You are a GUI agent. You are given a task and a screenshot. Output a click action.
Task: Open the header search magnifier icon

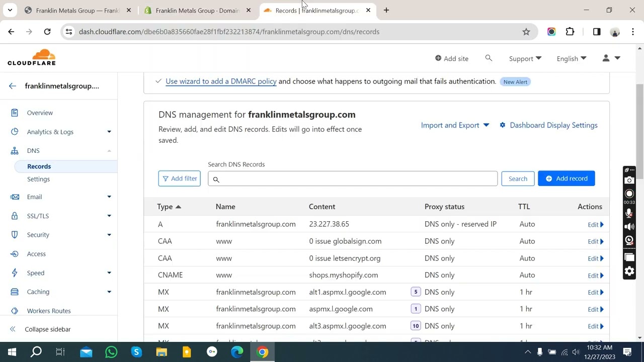[489, 58]
